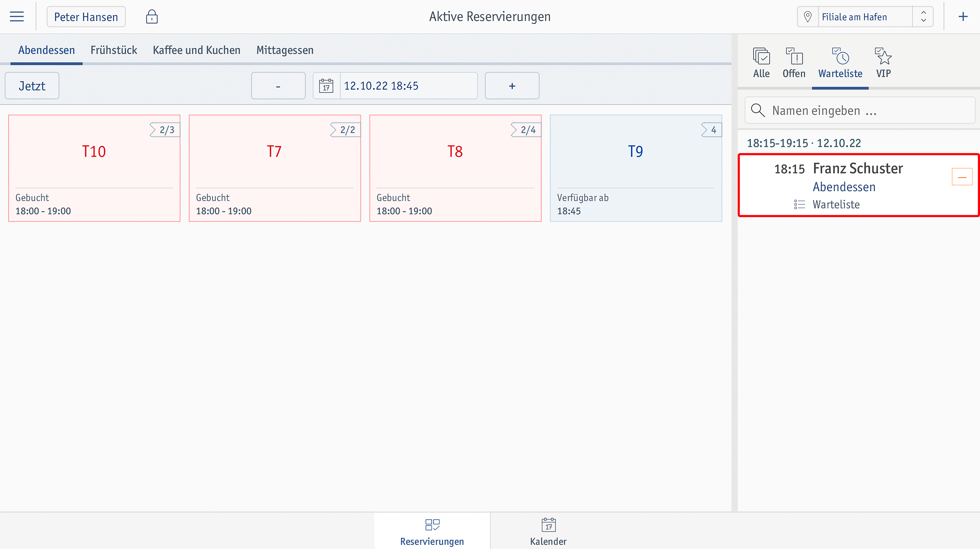This screenshot has height=549, width=980.
Task: Click the Abendessen label under Franz Schuster
Action: pos(844,187)
